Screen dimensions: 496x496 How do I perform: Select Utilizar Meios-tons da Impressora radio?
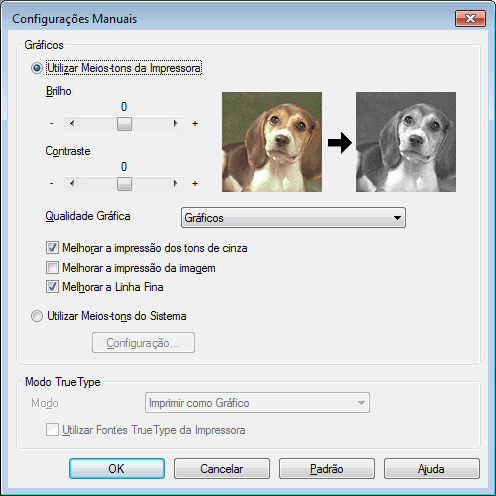pyautogui.click(x=37, y=68)
